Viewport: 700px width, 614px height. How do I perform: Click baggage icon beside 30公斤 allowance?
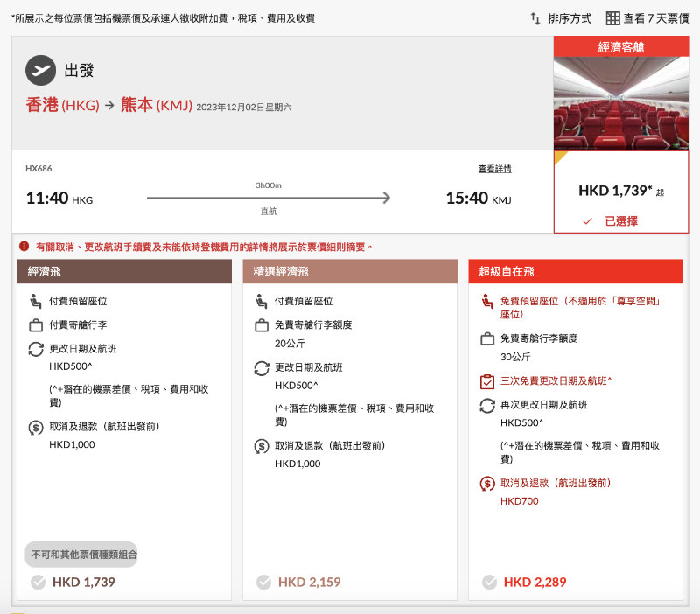click(487, 338)
